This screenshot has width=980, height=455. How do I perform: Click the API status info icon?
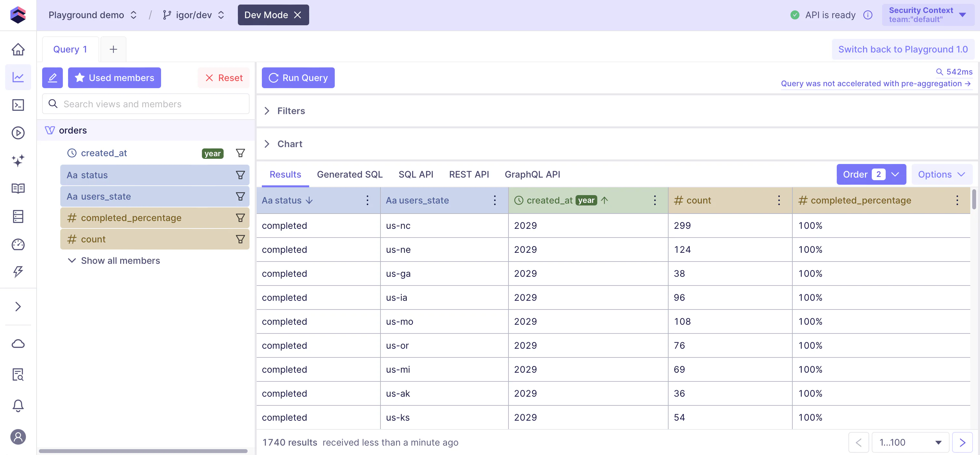(868, 15)
